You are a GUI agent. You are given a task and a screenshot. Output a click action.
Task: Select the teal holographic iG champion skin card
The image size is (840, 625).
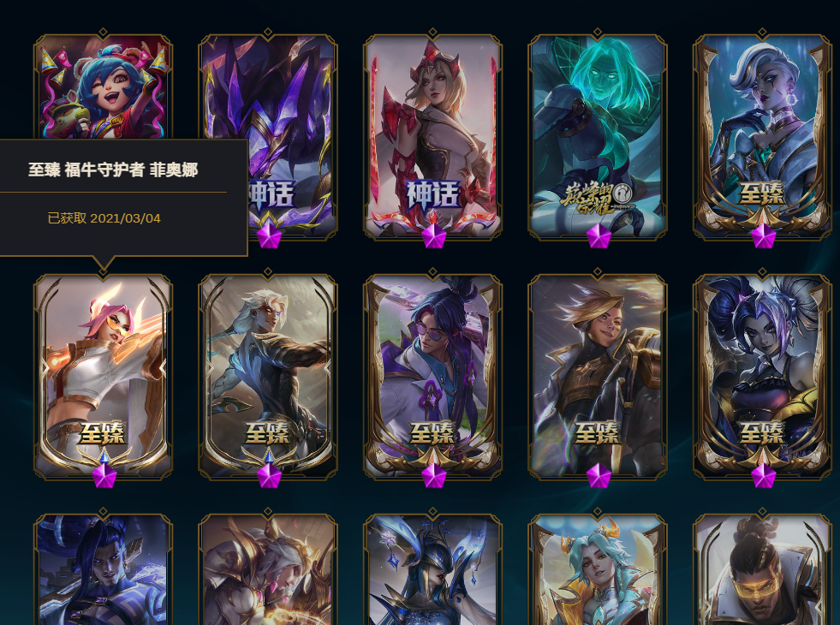pos(598,136)
